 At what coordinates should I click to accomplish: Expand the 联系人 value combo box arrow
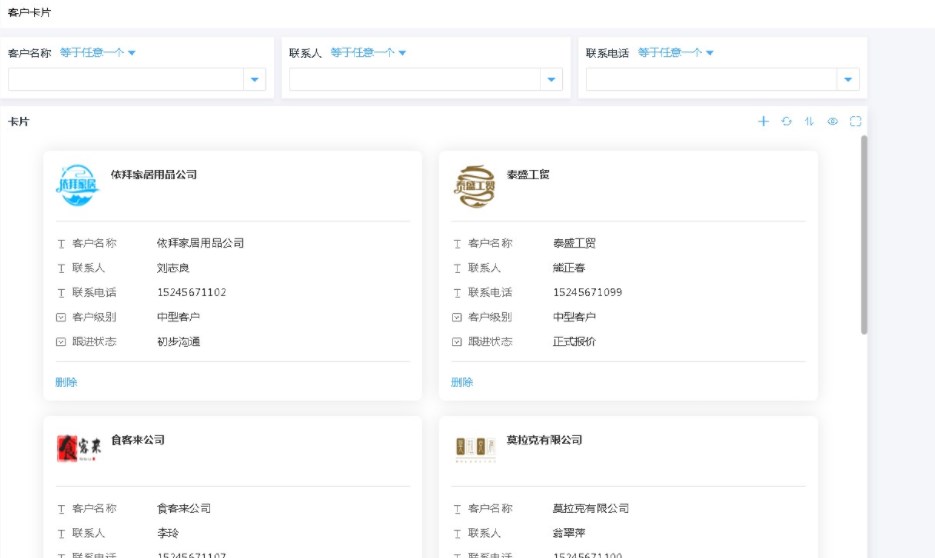coord(551,80)
